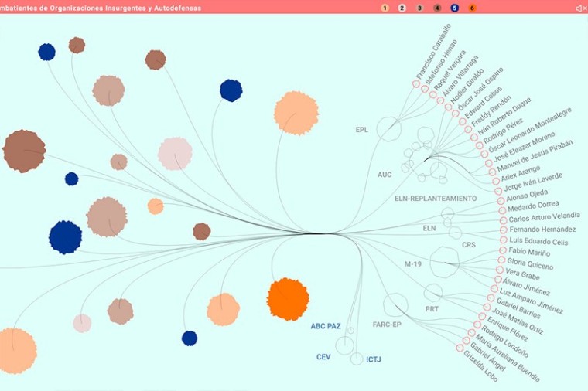Open the Ildefonso Henao node
Screen dimensions: 588x391
click(x=425, y=89)
